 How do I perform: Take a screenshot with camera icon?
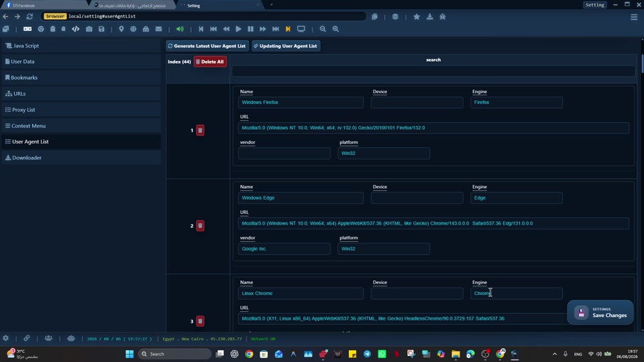tap(89, 29)
